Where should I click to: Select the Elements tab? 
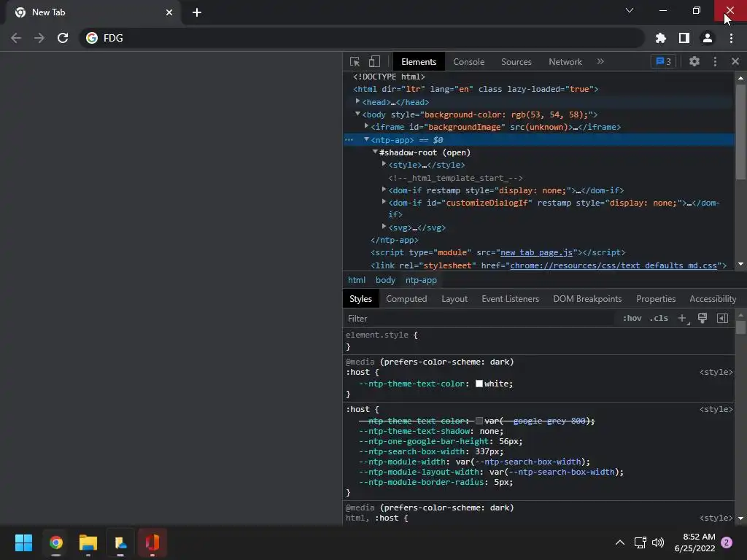tap(418, 62)
